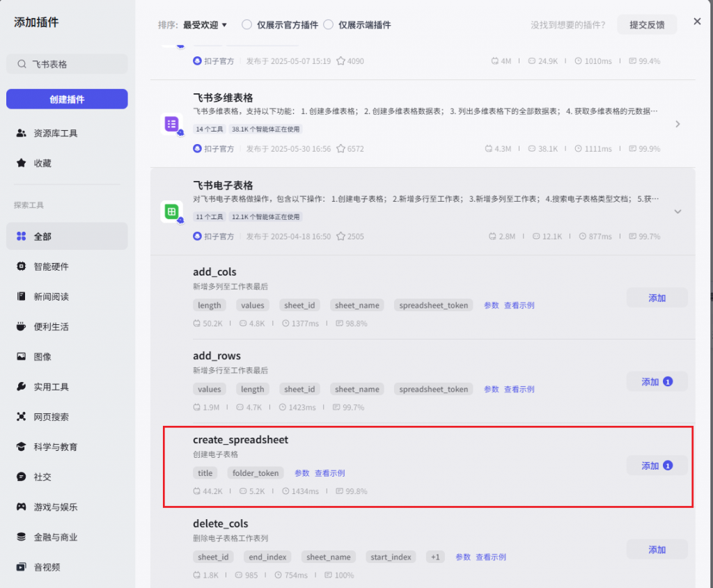Click the 11个工具 tag on 飞书电子表格
713x588 pixels.
209,216
